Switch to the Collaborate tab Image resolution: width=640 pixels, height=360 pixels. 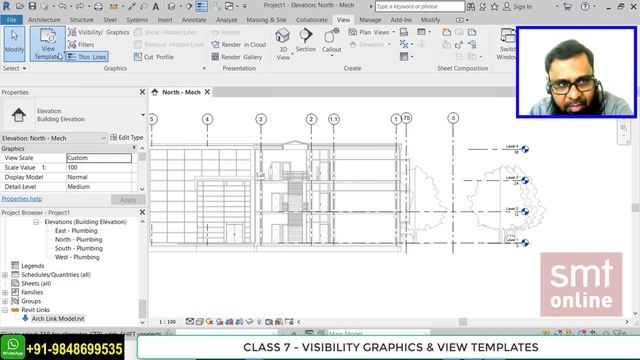[x=311, y=20]
